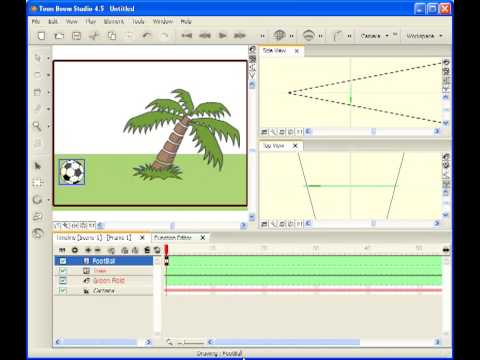The image size is (480, 360).
Task: Close the Timeline tab
Action: click(x=142, y=238)
